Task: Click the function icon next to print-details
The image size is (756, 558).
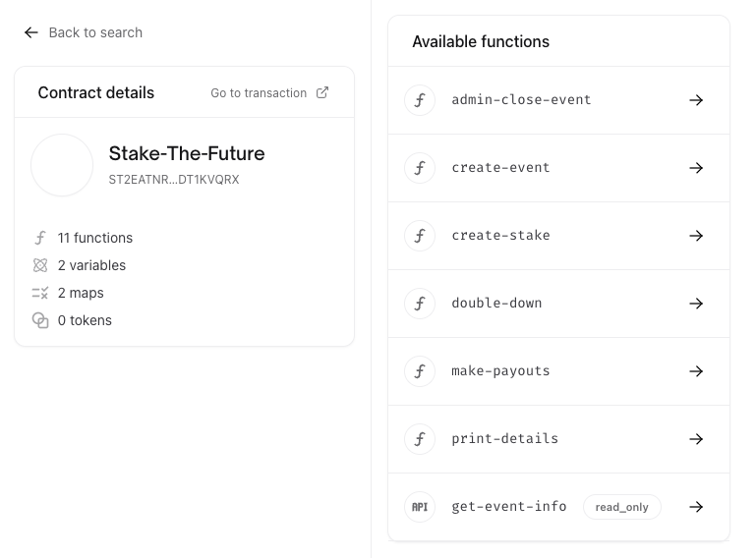Action: (420, 439)
